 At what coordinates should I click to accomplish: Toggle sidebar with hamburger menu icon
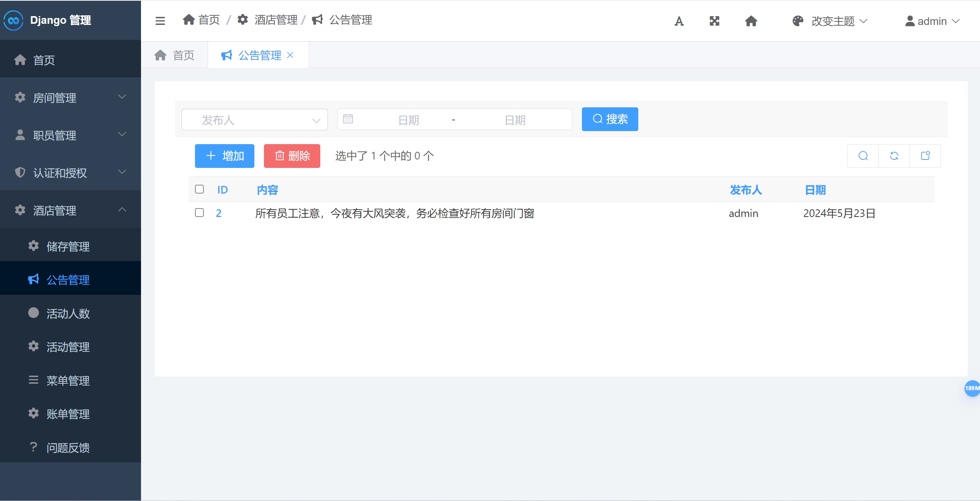point(160,21)
